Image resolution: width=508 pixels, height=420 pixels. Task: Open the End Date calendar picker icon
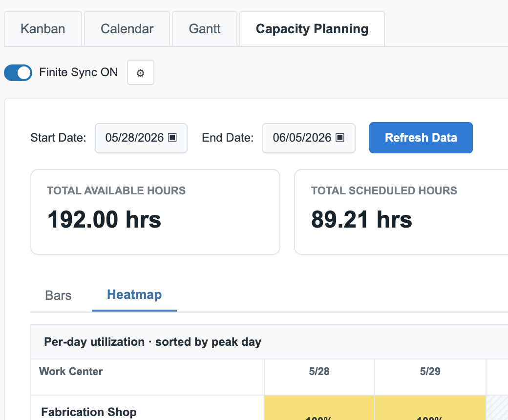pyautogui.click(x=340, y=138)
